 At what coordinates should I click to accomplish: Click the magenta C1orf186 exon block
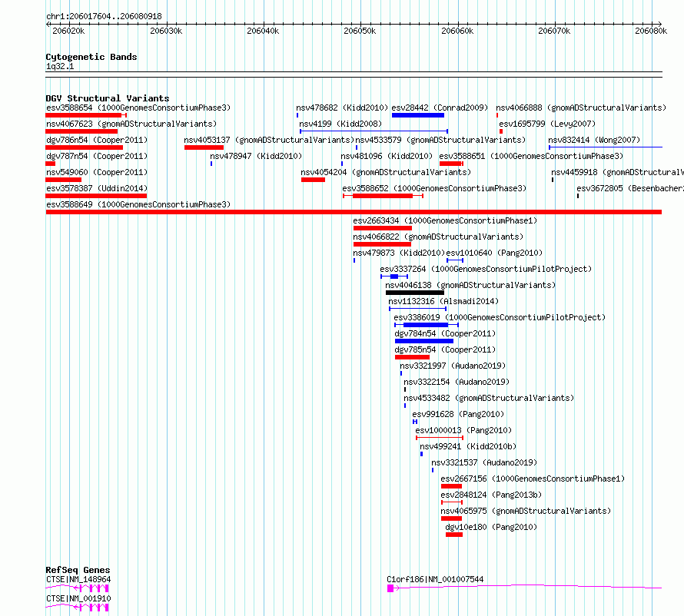pos(390,588)
